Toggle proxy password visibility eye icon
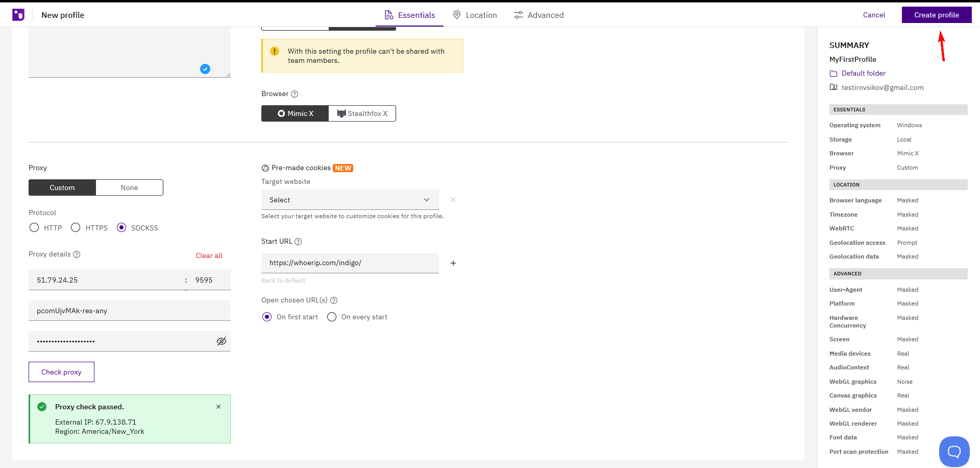Image resolution: width=980 pixels, height=468 pixels. pyautogui.click(x=221, y=341)
